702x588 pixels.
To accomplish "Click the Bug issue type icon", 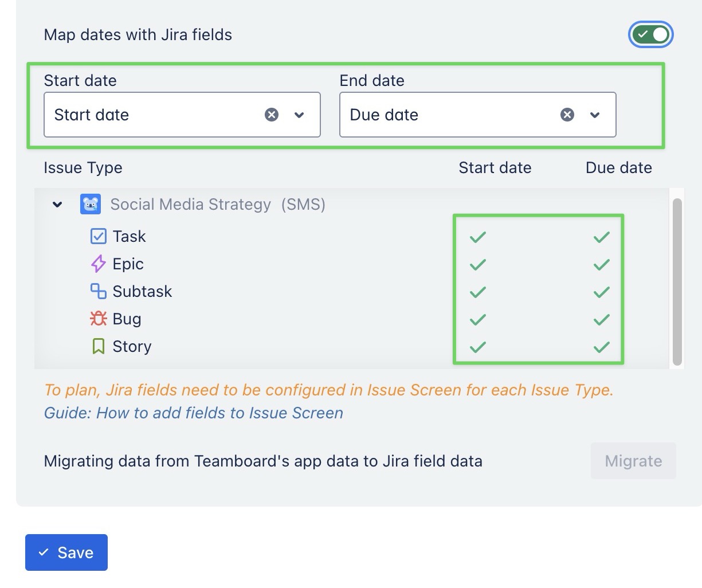I will [97, 318].
